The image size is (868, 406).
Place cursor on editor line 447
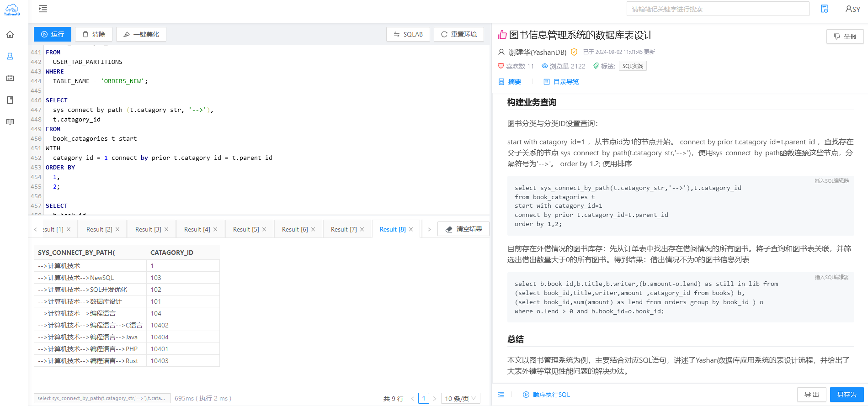coord(267,110)
